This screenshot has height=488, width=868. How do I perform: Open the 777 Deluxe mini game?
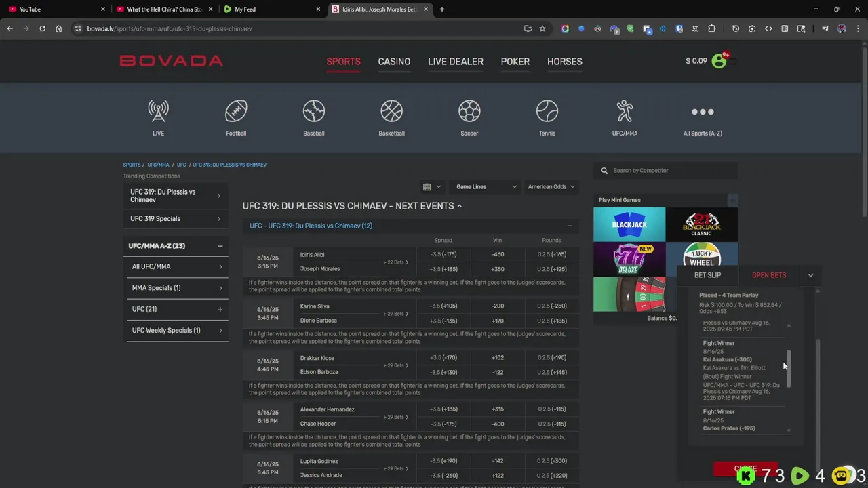click(629, 259)
